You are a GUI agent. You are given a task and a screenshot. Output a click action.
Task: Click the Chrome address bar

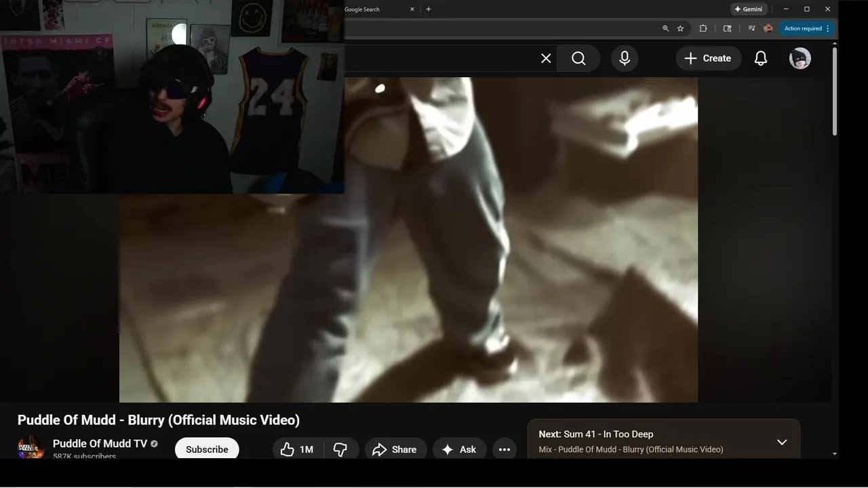click(x=502, y=28)
